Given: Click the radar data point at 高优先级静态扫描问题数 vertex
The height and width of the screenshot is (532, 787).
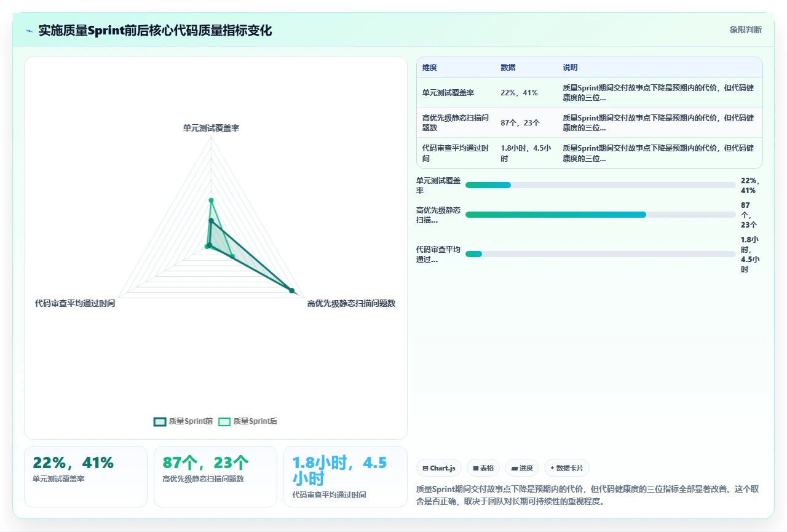Looking at the screenshot, I should point(292,290).
